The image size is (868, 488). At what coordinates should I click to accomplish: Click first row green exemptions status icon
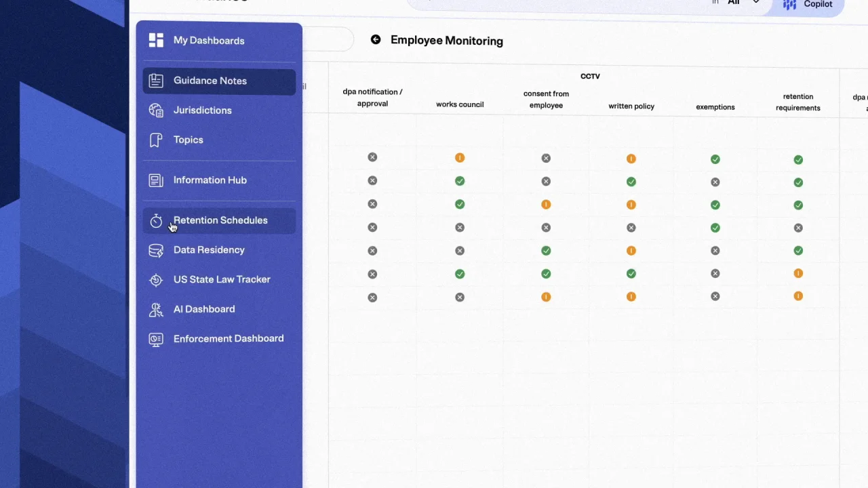pyautogui.click(x=715, y=159)
